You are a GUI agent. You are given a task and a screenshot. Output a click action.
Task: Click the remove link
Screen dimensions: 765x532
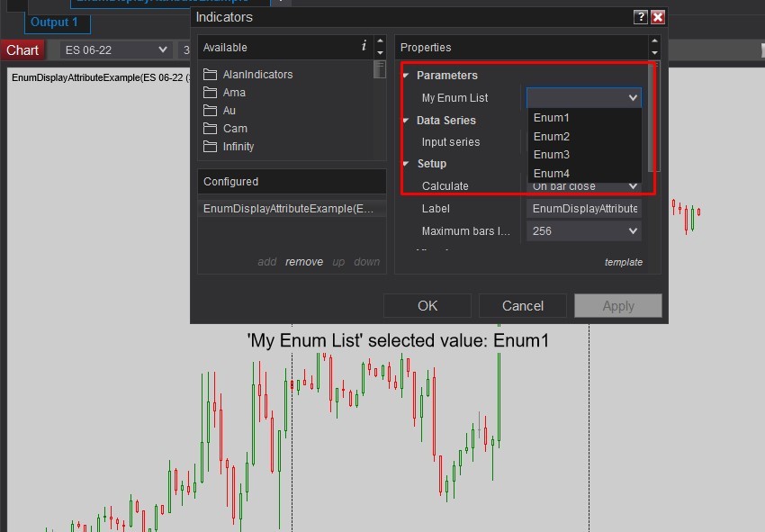click(x=304, y=262)
